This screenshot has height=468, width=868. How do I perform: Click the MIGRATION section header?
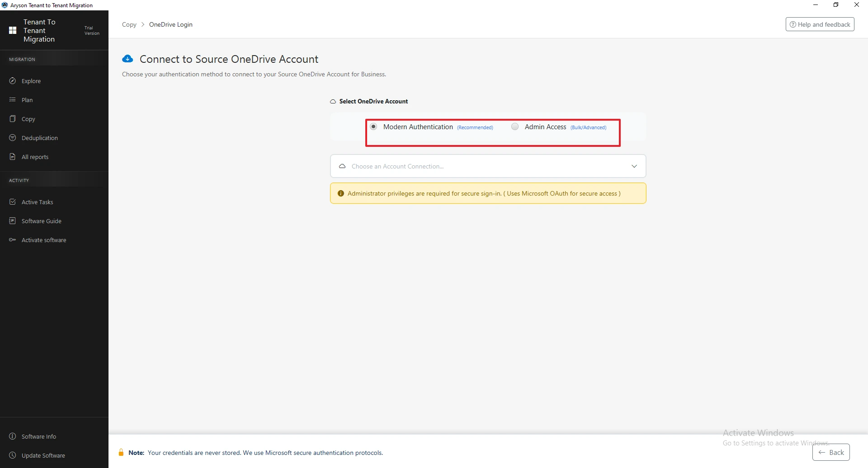pyautogui.click(x=22, y=59)
